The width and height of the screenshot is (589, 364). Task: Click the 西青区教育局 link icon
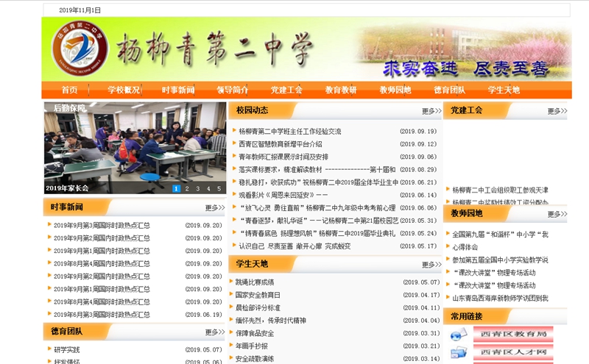[459, 335]
